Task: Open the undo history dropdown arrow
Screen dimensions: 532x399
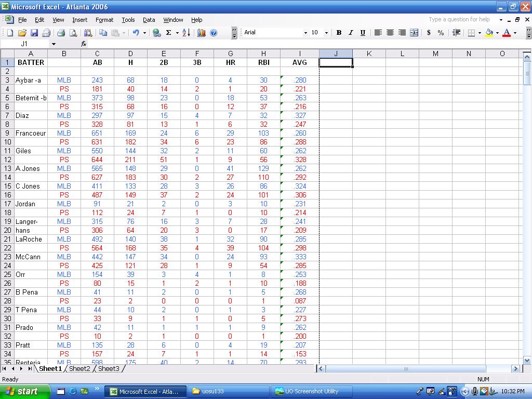Action: click(144, 33)
